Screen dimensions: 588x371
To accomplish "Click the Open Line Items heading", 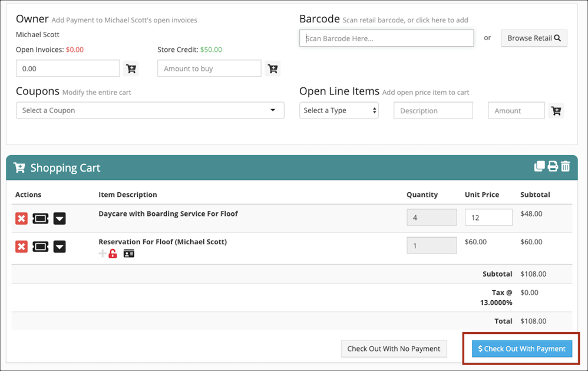I will (x=339, y=91).
